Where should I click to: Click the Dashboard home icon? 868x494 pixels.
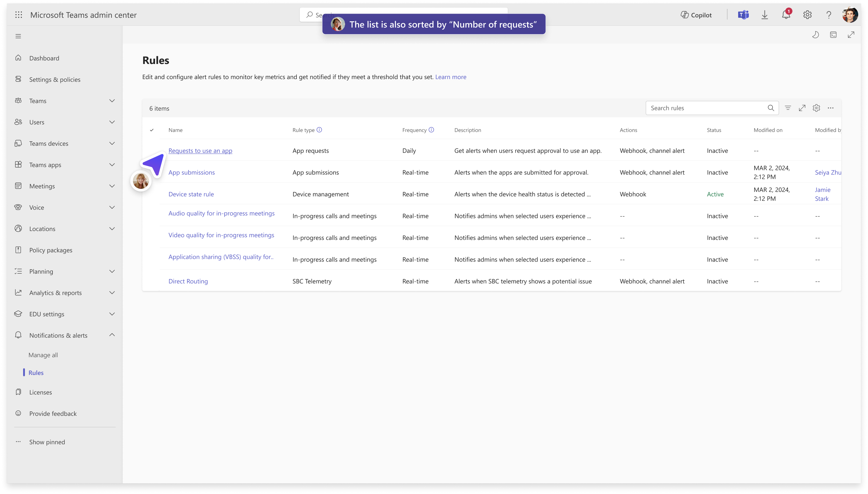18,58
